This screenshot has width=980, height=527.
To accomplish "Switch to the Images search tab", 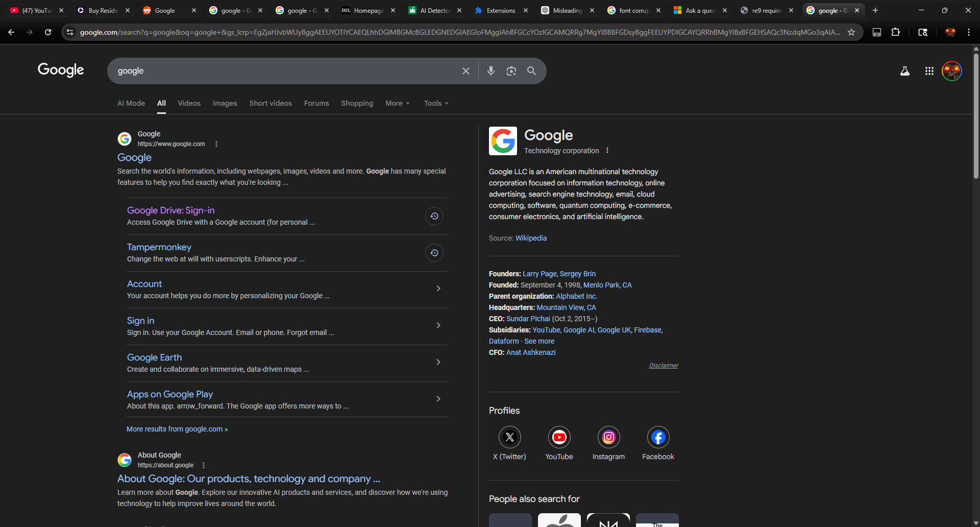I will pos(225,103).
